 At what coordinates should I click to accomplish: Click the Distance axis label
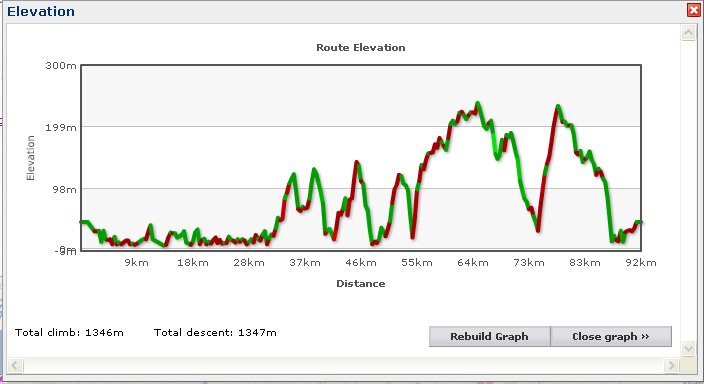[361, 283]
